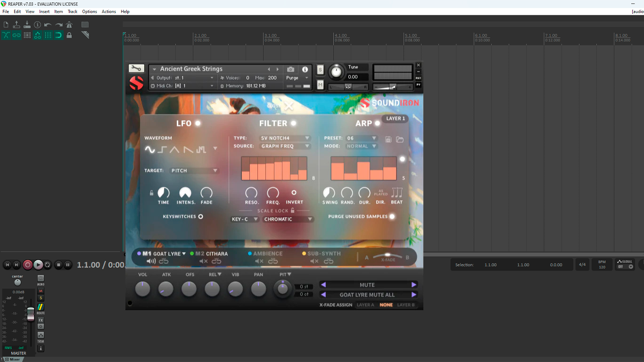This screenshot has width=644, height=362.
Task: Click next arrow on MUTE selector
Action: coord(414,285)
